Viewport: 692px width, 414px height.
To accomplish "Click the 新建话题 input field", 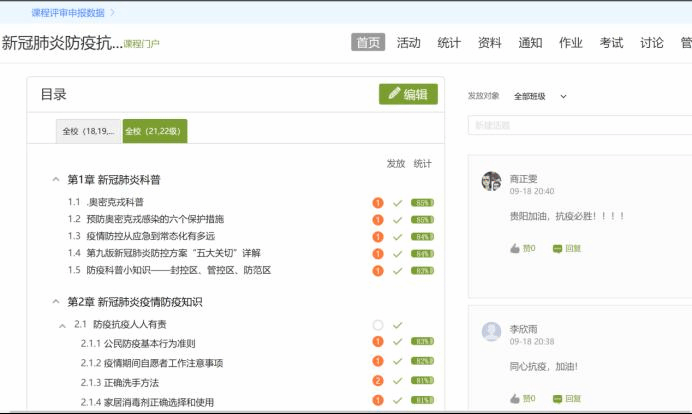I will (580, 125).
